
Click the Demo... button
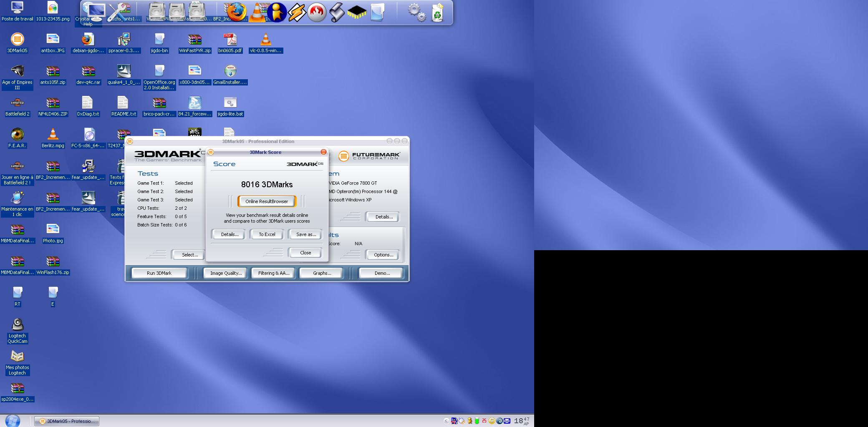[x=382, y=273]
